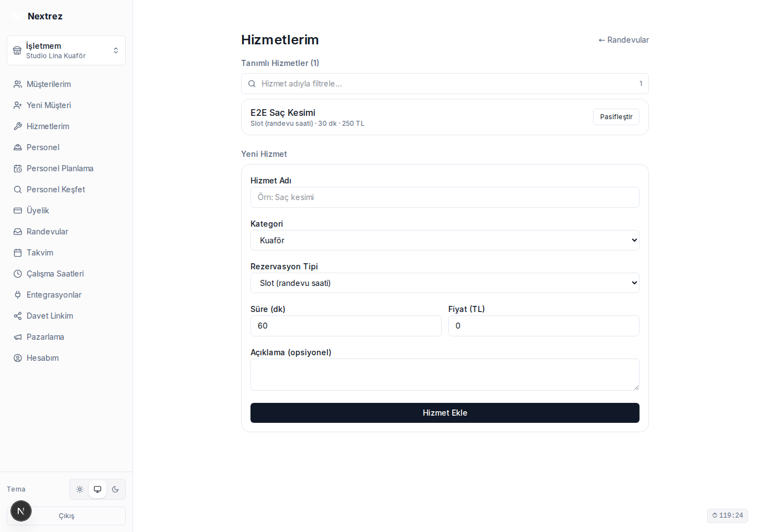757x532 pixels.
Task: Select system theme monitor icon
Action: coord(98,489)
